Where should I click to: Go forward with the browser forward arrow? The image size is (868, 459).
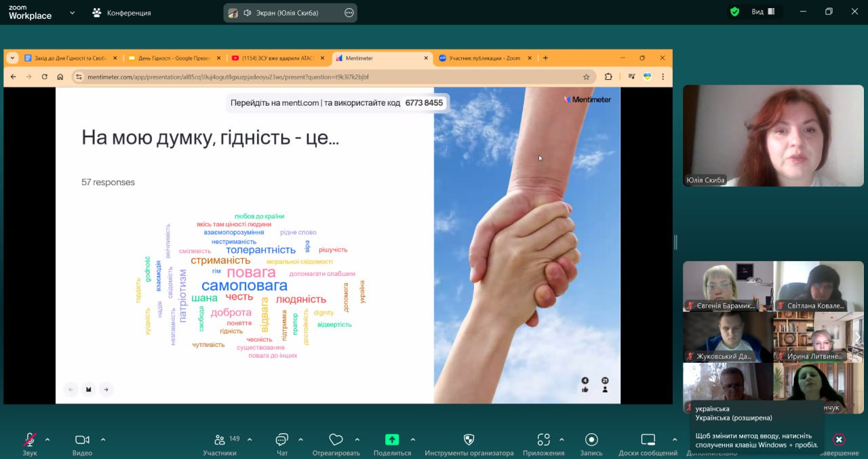(28, 77)
